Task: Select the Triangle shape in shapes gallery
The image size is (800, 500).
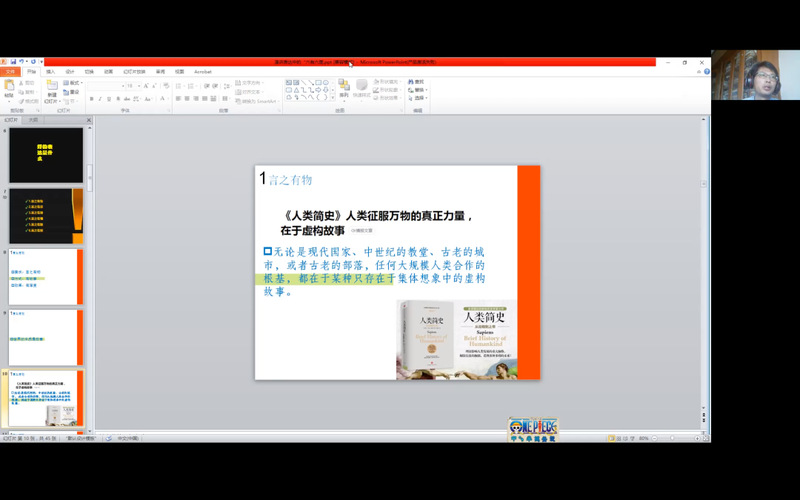Action: click(x=296, y=90)
